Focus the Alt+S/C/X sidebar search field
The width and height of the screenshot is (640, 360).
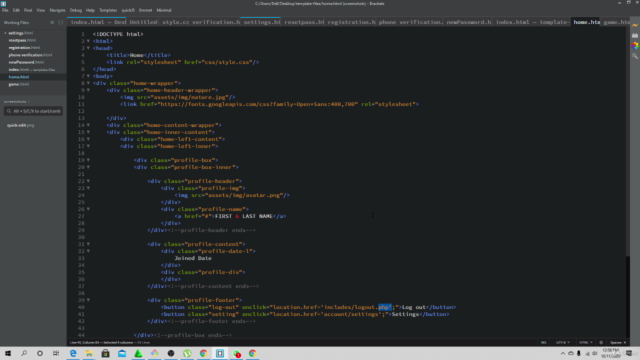click(33, 111)
